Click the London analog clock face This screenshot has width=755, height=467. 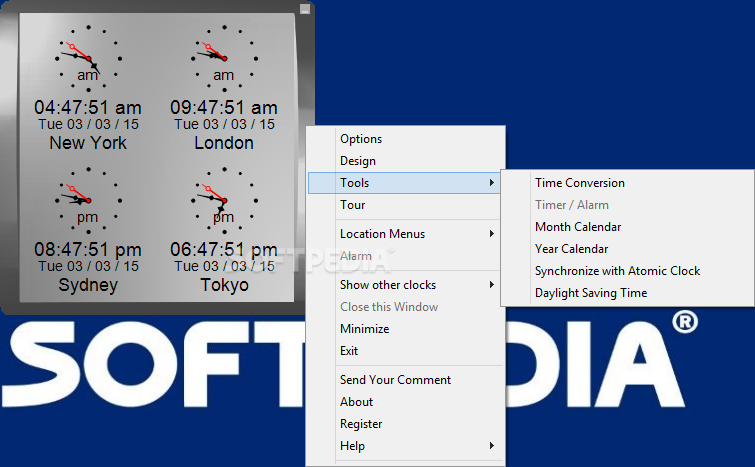224,58
